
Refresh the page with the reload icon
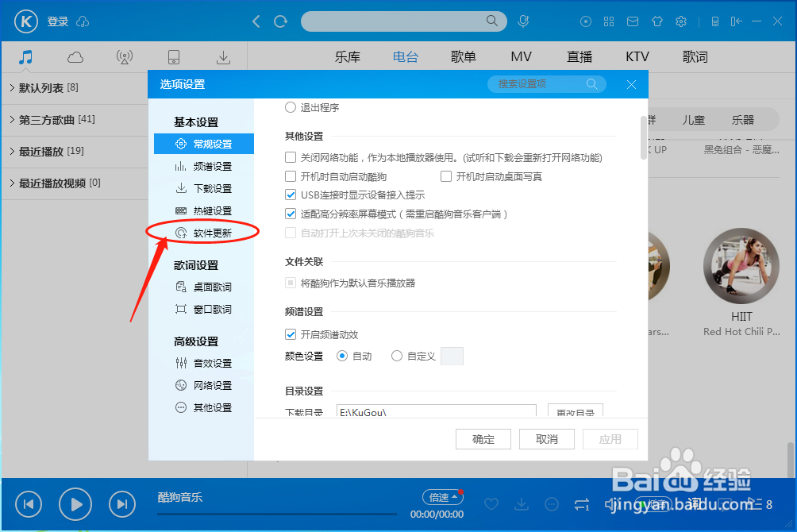280,21
